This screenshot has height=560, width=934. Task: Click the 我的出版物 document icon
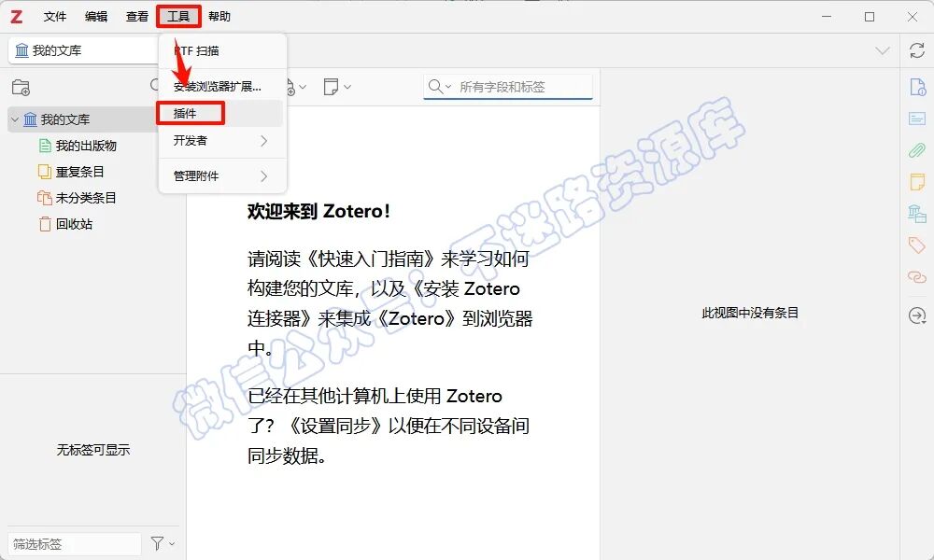point(45,146)
